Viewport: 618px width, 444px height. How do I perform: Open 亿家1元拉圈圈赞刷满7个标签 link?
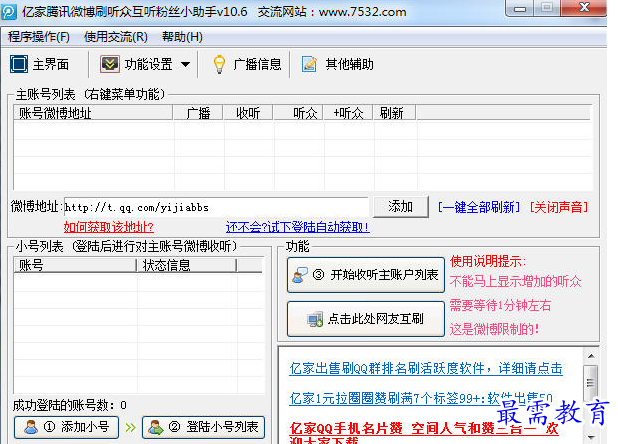click(x=421, y=399)
